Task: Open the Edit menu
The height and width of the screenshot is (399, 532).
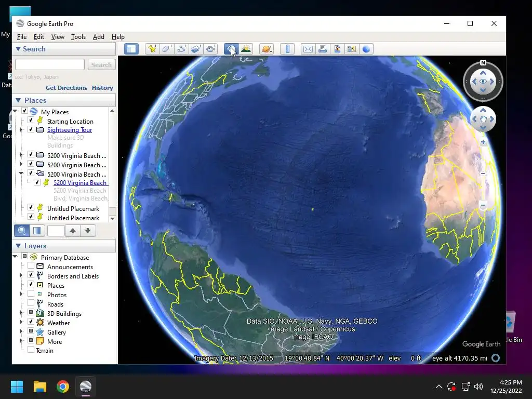Action: [38, 37]
